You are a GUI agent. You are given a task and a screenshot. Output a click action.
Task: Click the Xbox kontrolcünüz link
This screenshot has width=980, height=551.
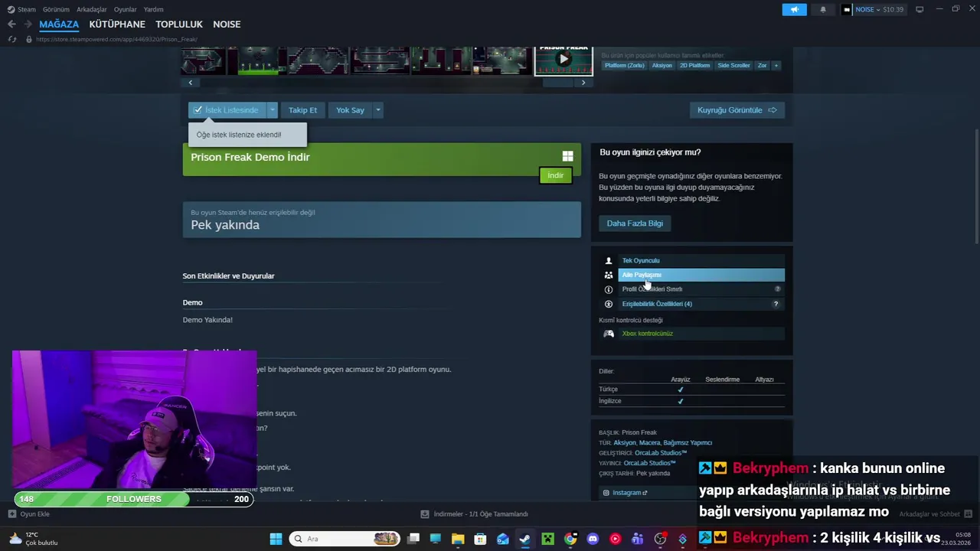[x=647, y=334]
